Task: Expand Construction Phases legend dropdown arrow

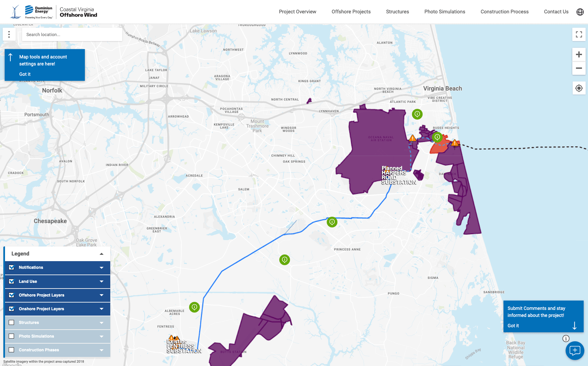Action: tap(102, 350)
